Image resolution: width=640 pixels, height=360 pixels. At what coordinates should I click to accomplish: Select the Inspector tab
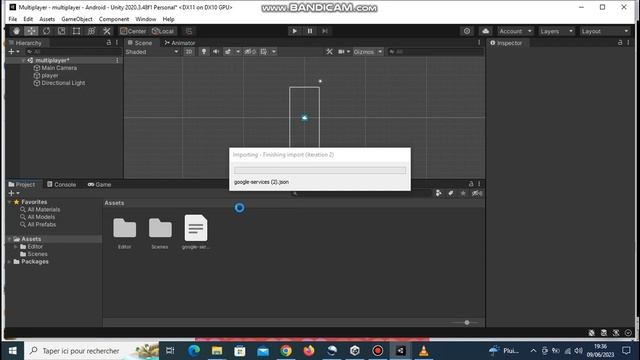click(506, 42)
